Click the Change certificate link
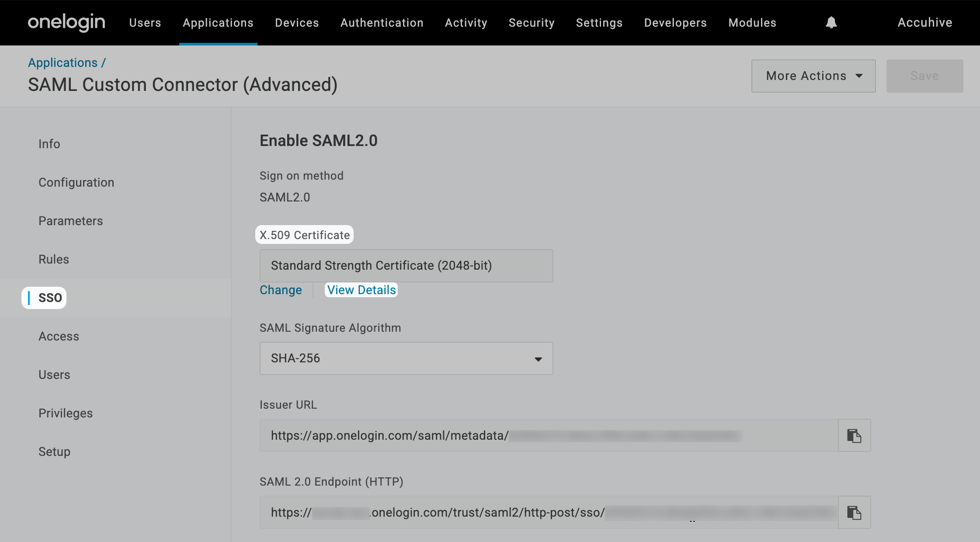980x542 pixels. pyautogui.click(x=281, y=290)
